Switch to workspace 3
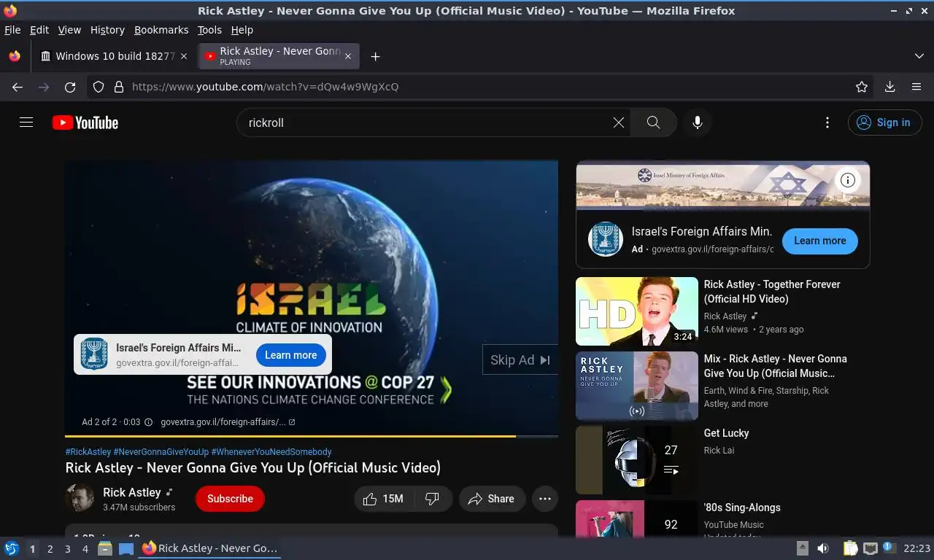Screen dimensions: 934x560 click(67, 549)
